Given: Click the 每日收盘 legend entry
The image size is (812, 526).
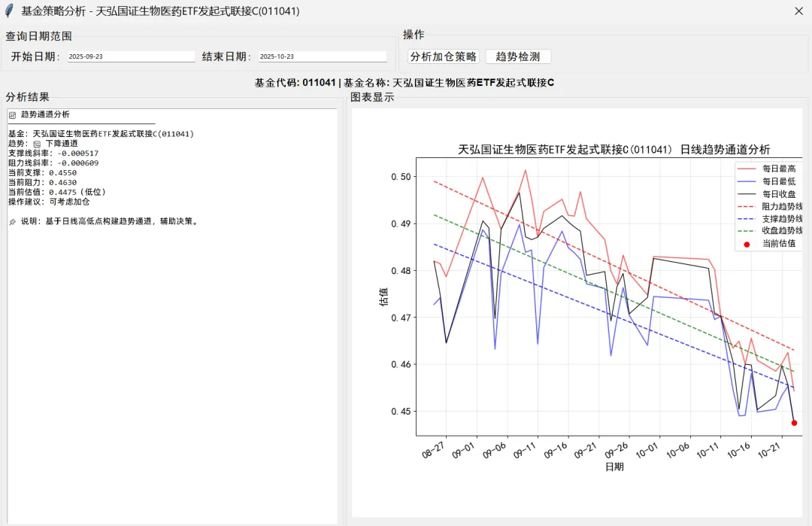Looking at the screenshot, I should pos(766,194).
